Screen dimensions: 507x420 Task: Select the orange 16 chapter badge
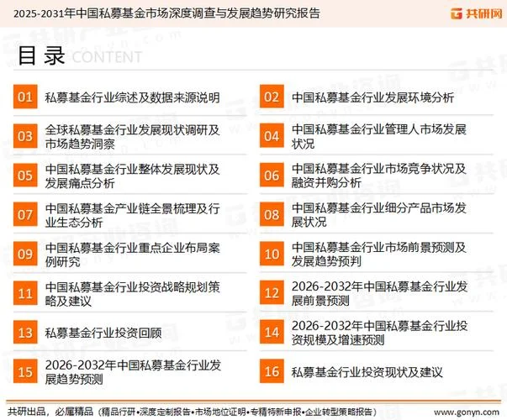click(x=272, y=371)
